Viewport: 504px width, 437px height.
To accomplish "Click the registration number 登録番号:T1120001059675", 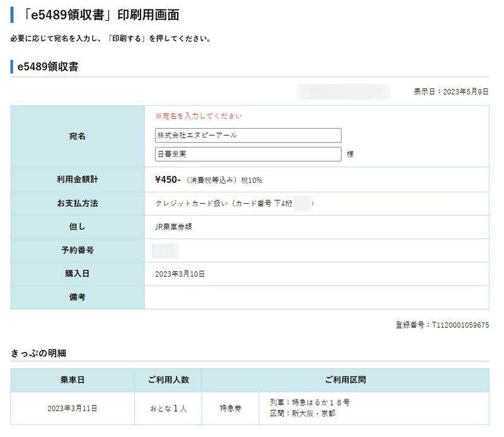I will [442, 325].
